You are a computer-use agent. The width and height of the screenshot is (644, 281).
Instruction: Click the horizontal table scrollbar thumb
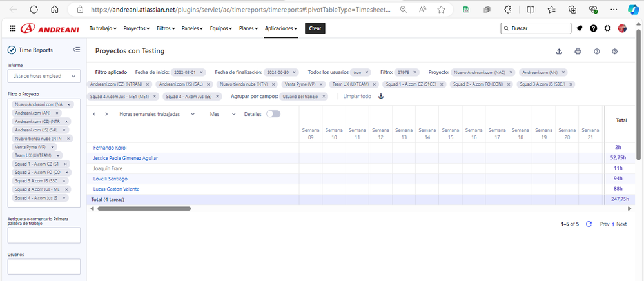[x=144, y=209]
